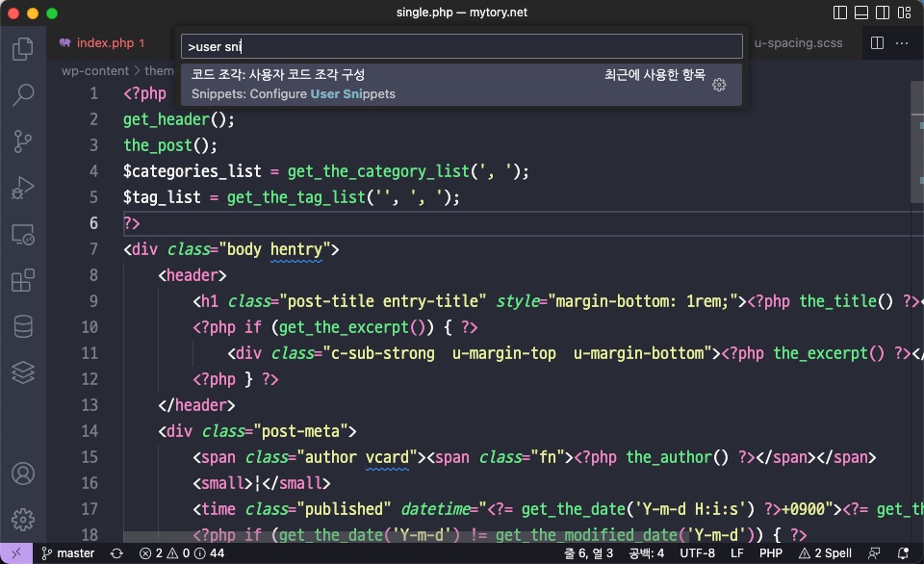924x564 pixels.
Task: Click line number 6 in the gutter
Action: click(93, 223)
